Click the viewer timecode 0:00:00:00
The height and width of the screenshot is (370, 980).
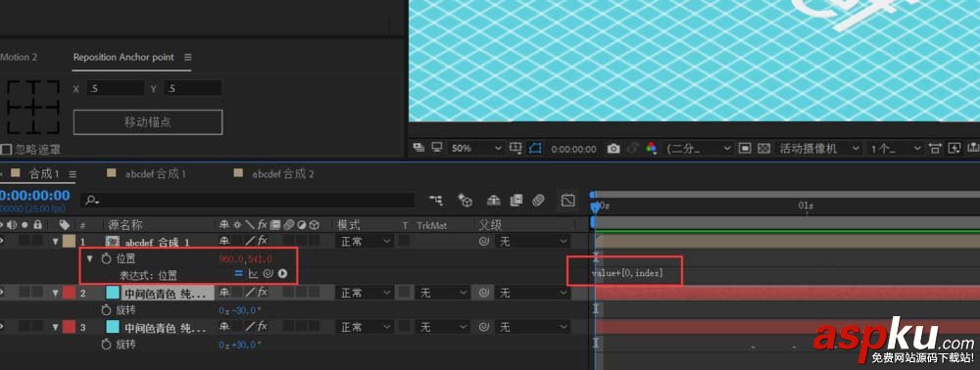573,149
